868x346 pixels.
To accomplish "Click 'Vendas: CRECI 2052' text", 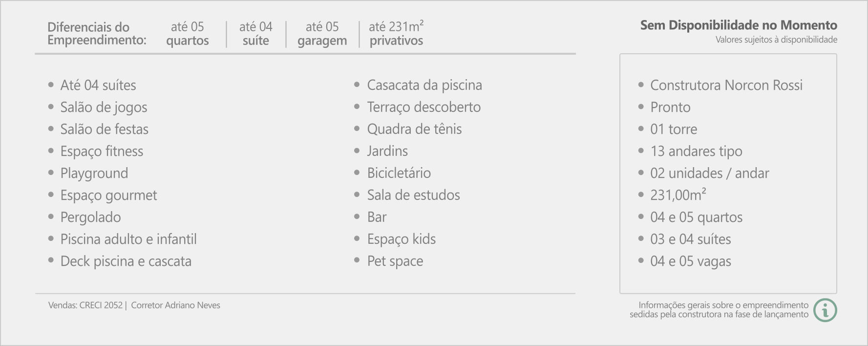I will (85, 305).
